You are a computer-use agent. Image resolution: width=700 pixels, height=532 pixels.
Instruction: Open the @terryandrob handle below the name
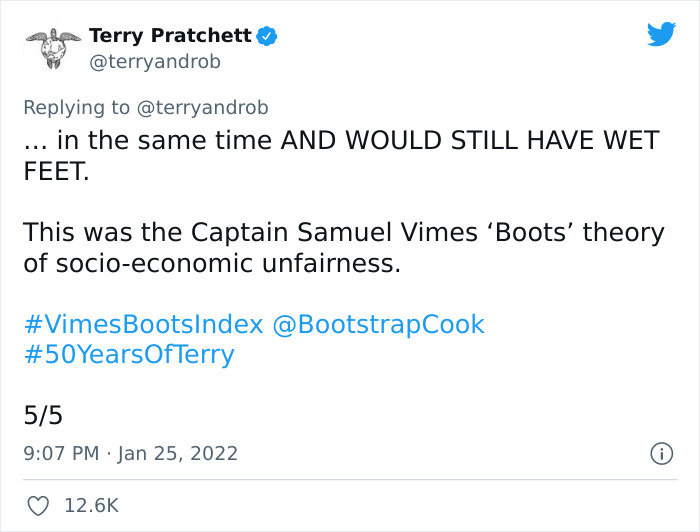[155, 62]
